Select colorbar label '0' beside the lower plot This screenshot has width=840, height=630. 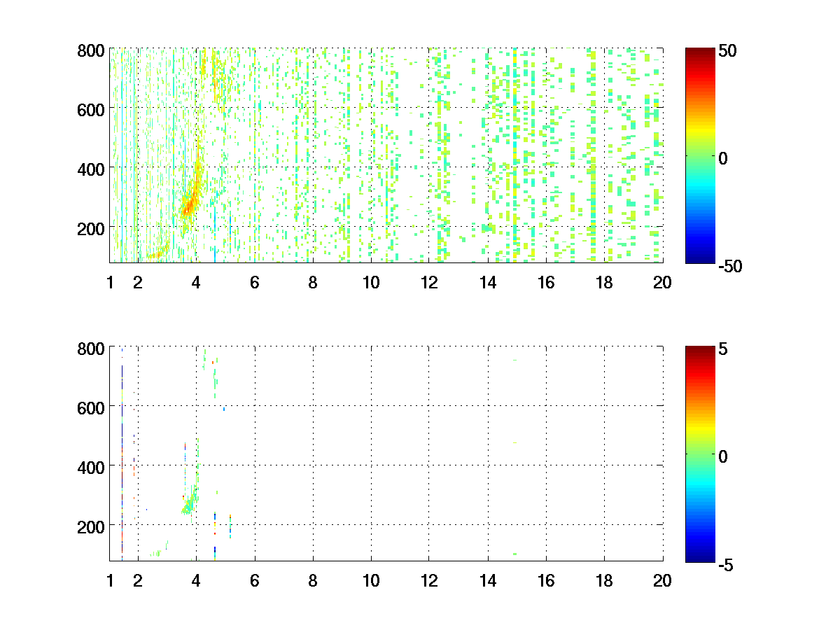(723, 456)
